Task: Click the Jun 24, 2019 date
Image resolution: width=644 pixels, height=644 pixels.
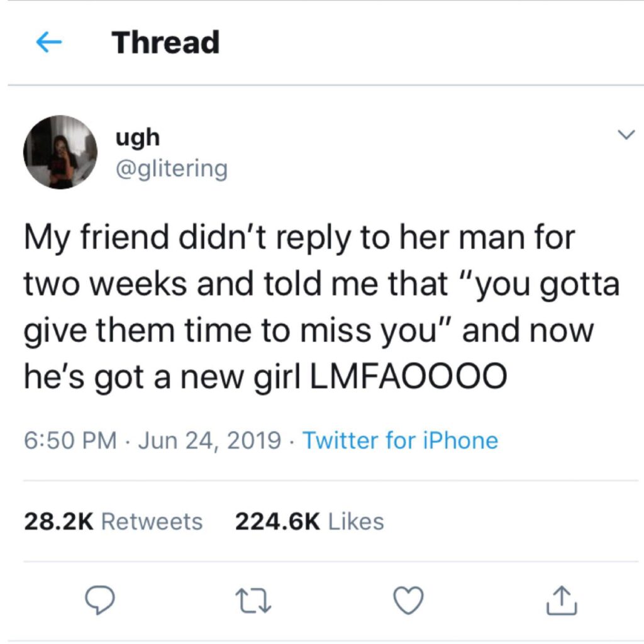Action: [x=209, y=441]
